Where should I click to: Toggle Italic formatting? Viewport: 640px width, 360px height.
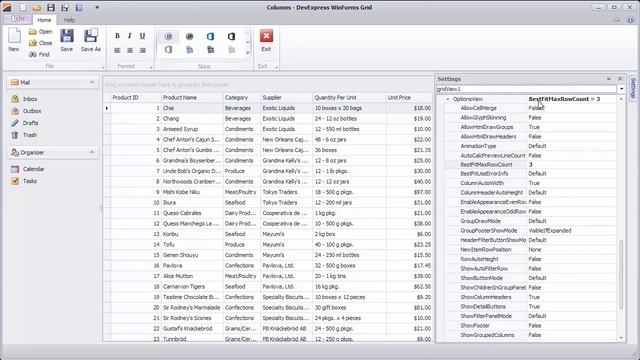[130, 36]
